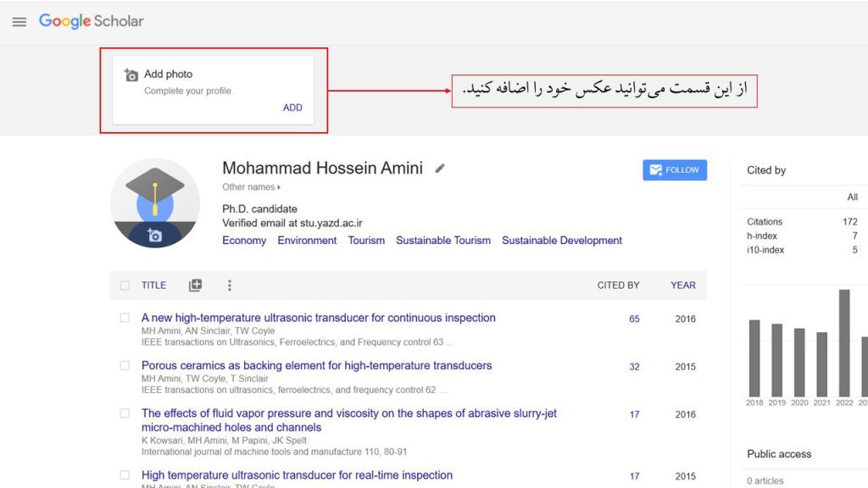Click the add articles plus icon
Image resolution: width=868 pixels, height=488 pixels.
click(195, 286)
